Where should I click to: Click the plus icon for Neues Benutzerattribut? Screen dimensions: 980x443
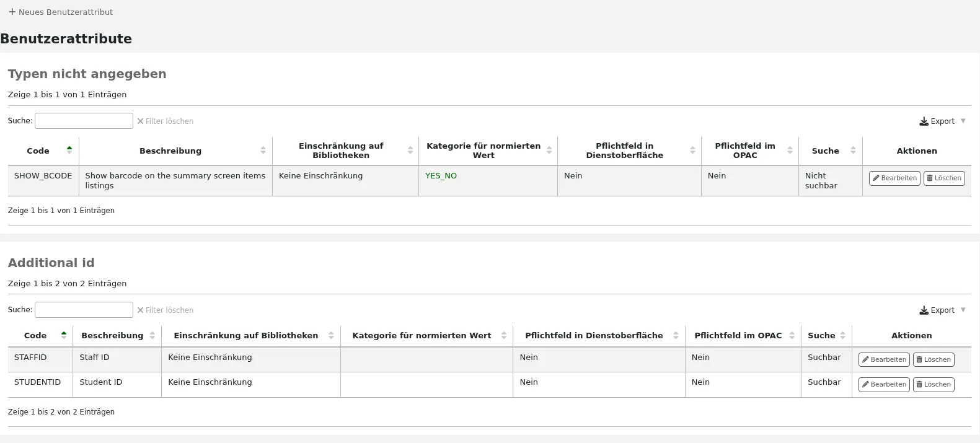12,12
